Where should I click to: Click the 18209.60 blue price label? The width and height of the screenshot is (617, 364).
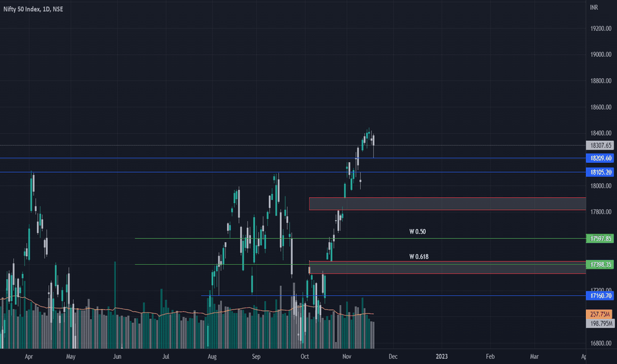600,158
